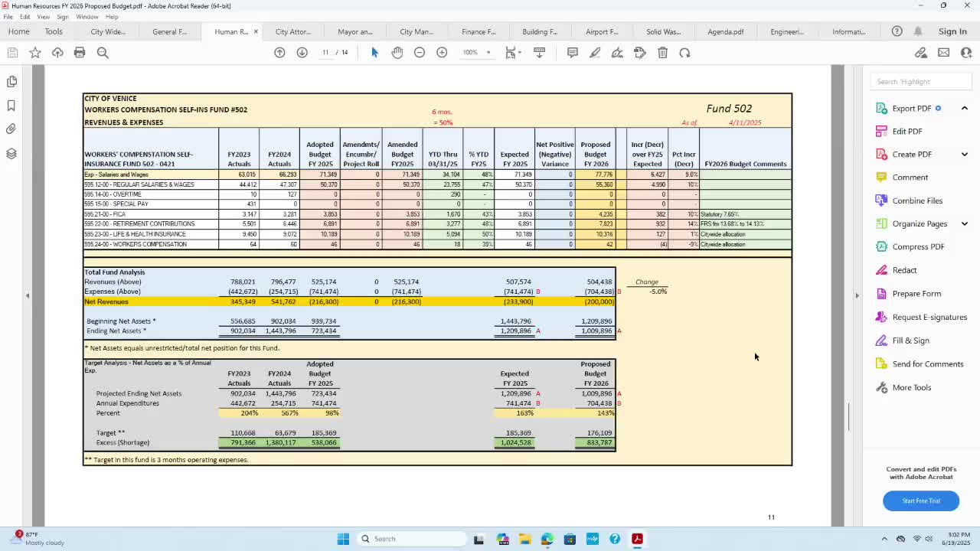The height and width of the screenshot is (551, 980).
Task: Open Windows Start menu
Action: click(343, 539)
